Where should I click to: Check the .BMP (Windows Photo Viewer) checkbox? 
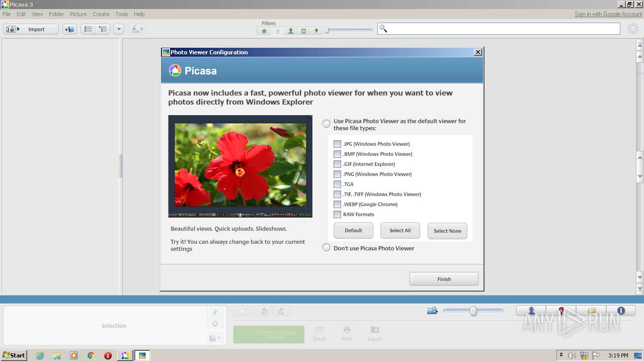pyautogui.click(x=337, y=154)
